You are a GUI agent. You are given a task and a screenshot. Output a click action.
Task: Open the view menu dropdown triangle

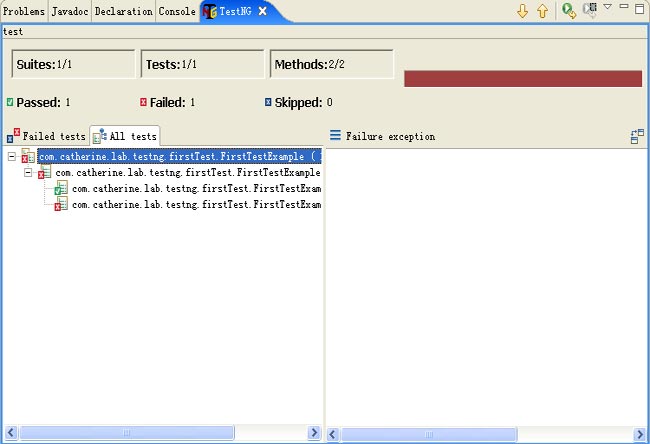coord(607,8)
